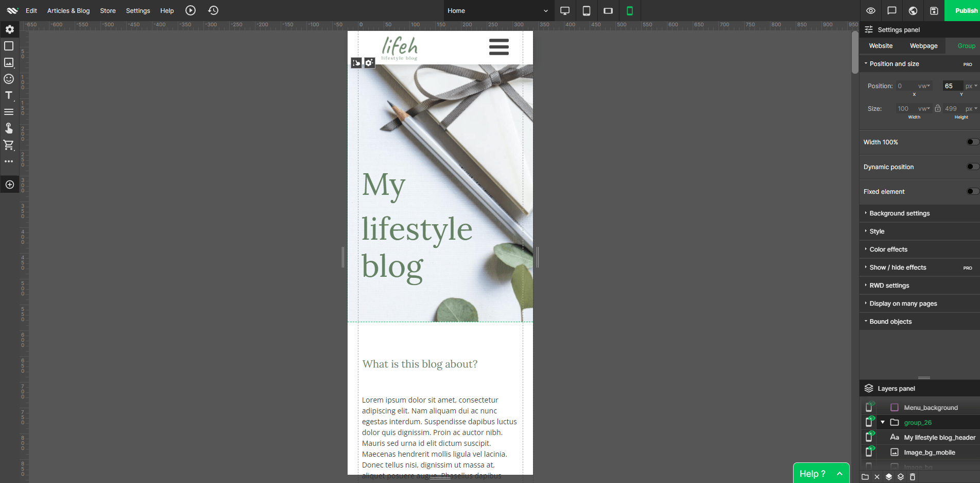The height and width of the screenshot is (483, 980).
Task: Collapse the group_26 layer tree
Action: [x=882, y=422]
